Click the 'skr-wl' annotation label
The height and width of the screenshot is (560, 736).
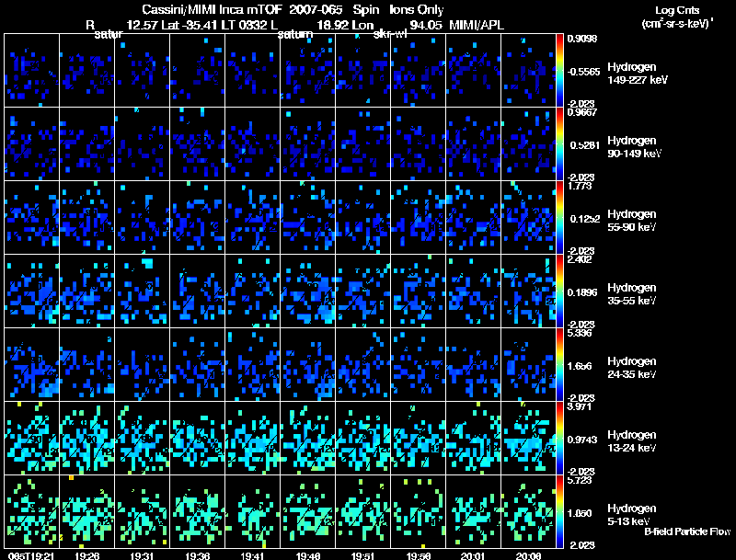click(389, 34)
